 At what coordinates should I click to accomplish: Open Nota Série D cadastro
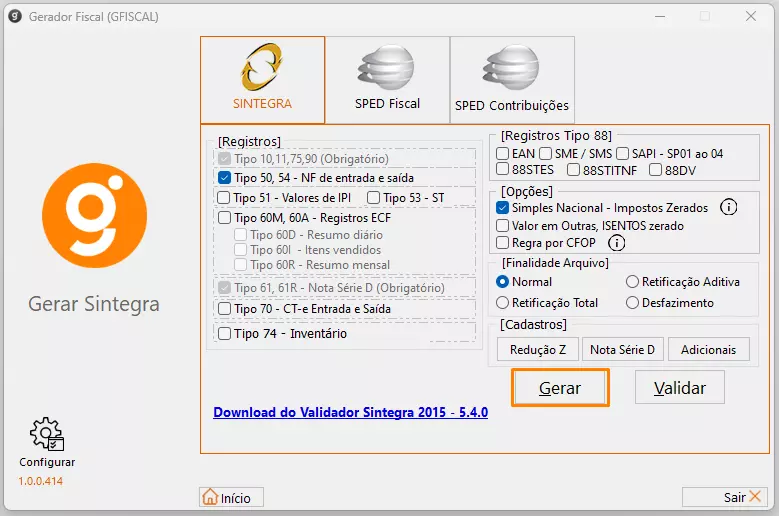623,350
